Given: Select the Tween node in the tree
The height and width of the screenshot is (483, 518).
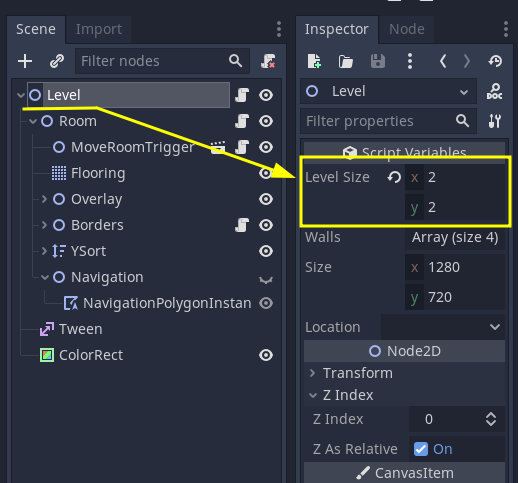Looking at the screenshot, I should coord(81,329).
